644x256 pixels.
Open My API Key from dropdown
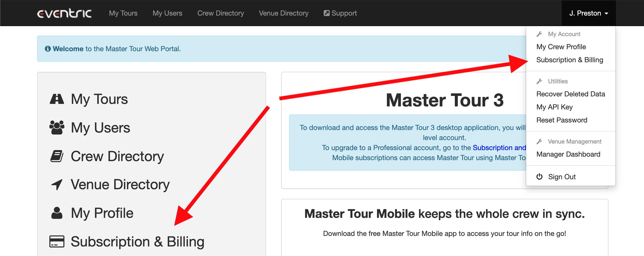coord(555,107)
